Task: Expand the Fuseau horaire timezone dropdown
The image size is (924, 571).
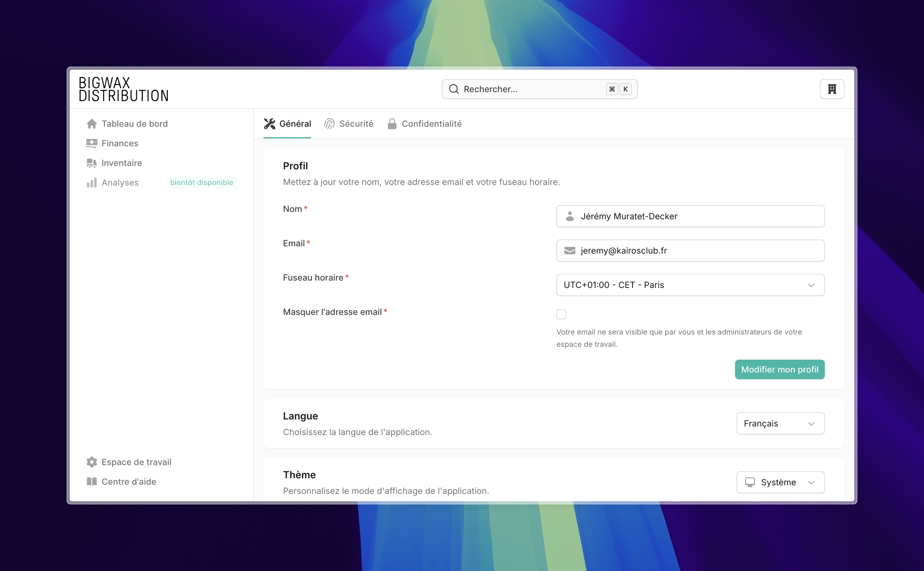Action: pos(690,285)
